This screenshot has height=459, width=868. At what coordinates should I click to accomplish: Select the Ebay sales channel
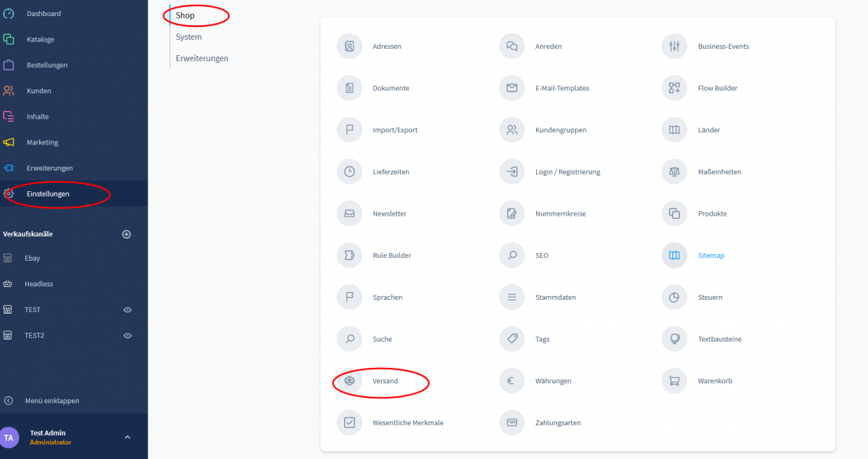(x=32, y=259)
